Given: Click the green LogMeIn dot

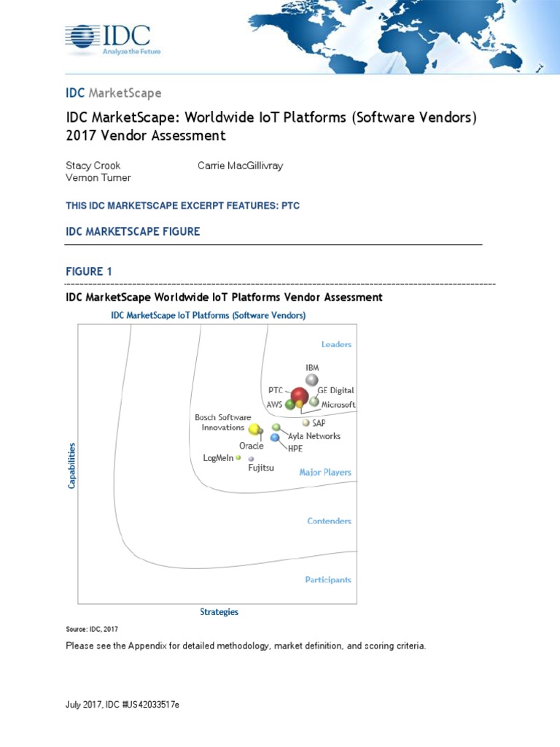Looking at the screenshot, I should [x=238, y=457].
